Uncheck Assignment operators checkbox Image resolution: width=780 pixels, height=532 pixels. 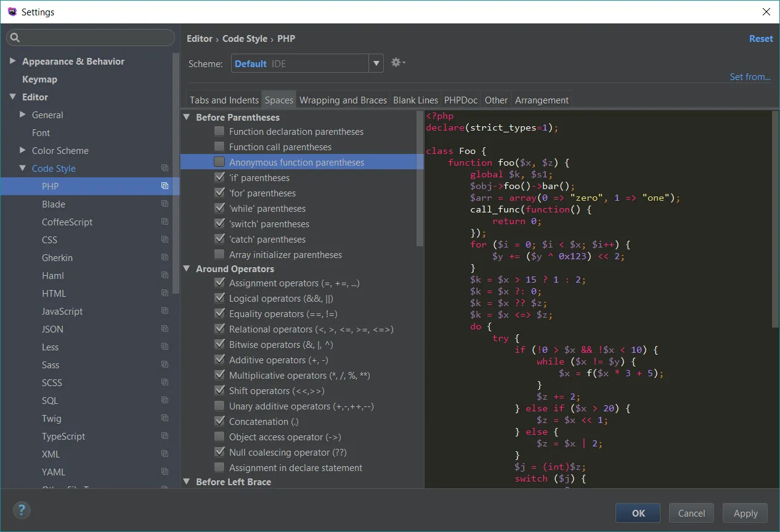tap(219, 283)
